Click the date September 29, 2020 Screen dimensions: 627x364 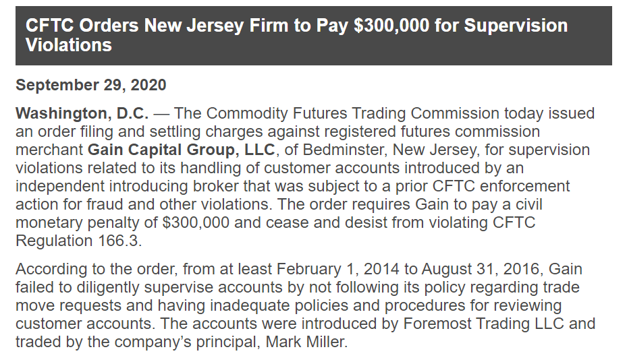(x=90, y=86)
